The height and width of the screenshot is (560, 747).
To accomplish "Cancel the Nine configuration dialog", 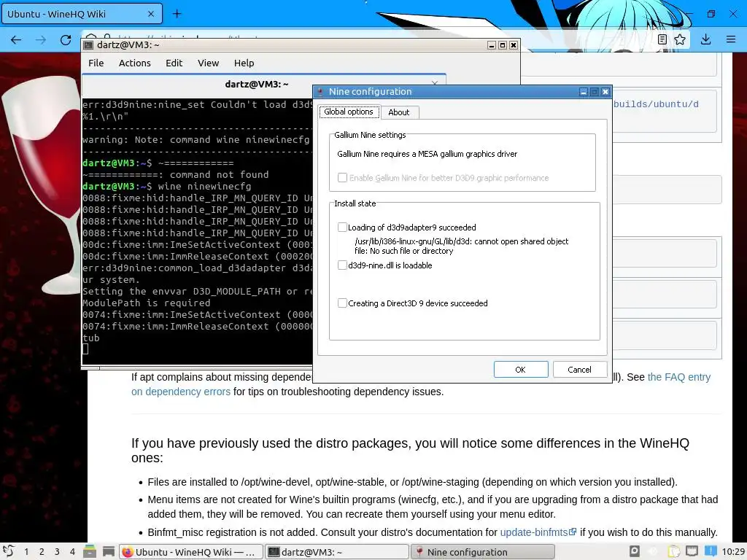I will [x=579, y=370].
